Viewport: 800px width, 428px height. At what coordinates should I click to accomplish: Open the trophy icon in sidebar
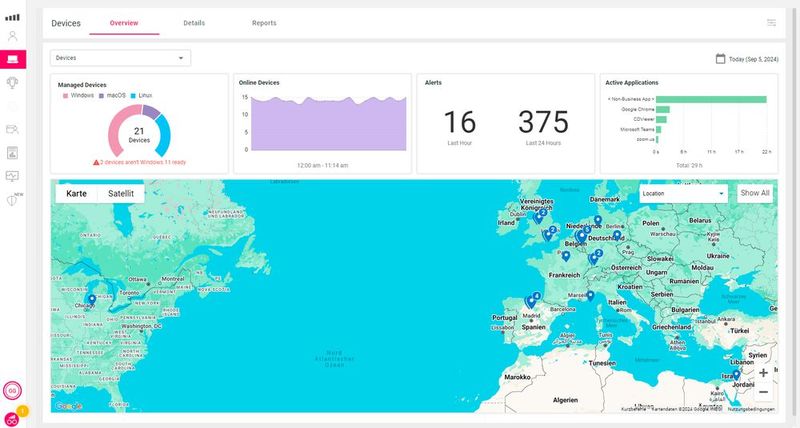click(x=12, y=83)
